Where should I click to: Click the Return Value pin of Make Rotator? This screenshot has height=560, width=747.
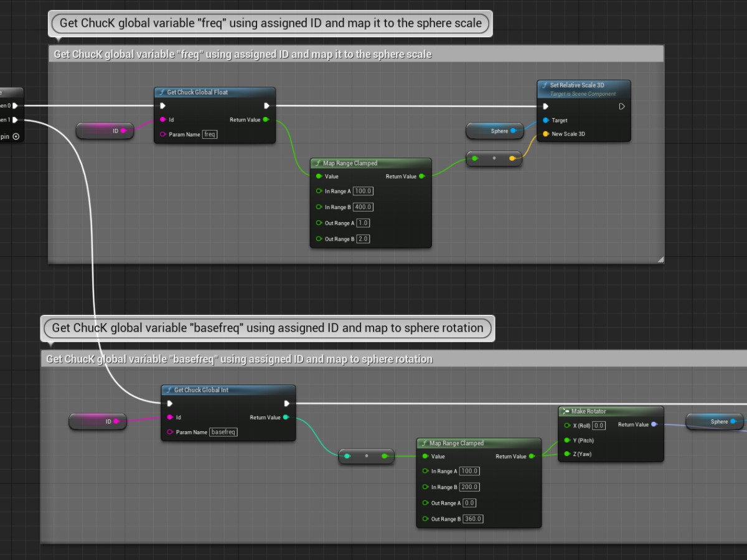(x=654, y=425)
